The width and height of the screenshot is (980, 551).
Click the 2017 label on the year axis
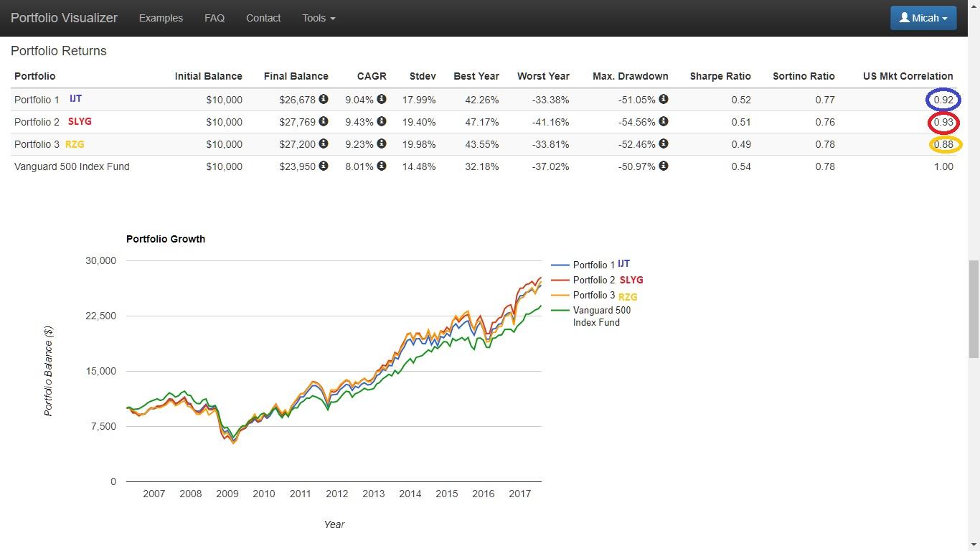click(519, 494)
